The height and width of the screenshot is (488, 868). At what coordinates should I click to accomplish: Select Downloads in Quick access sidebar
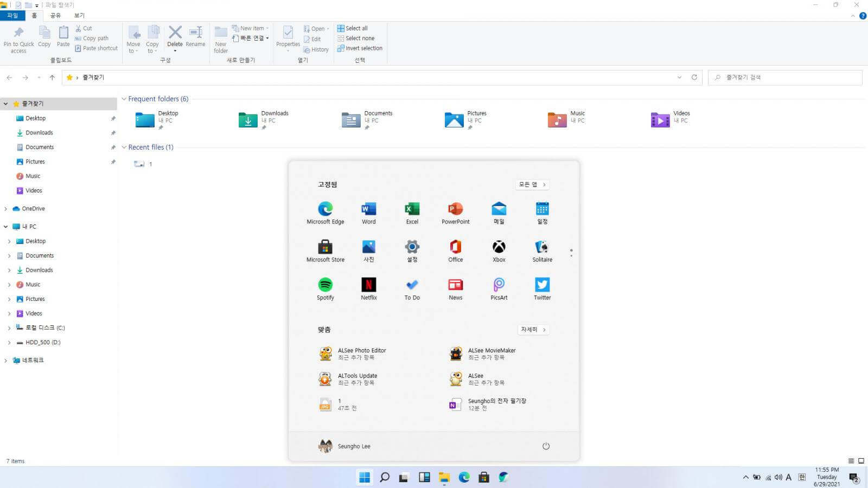(39, 133)
